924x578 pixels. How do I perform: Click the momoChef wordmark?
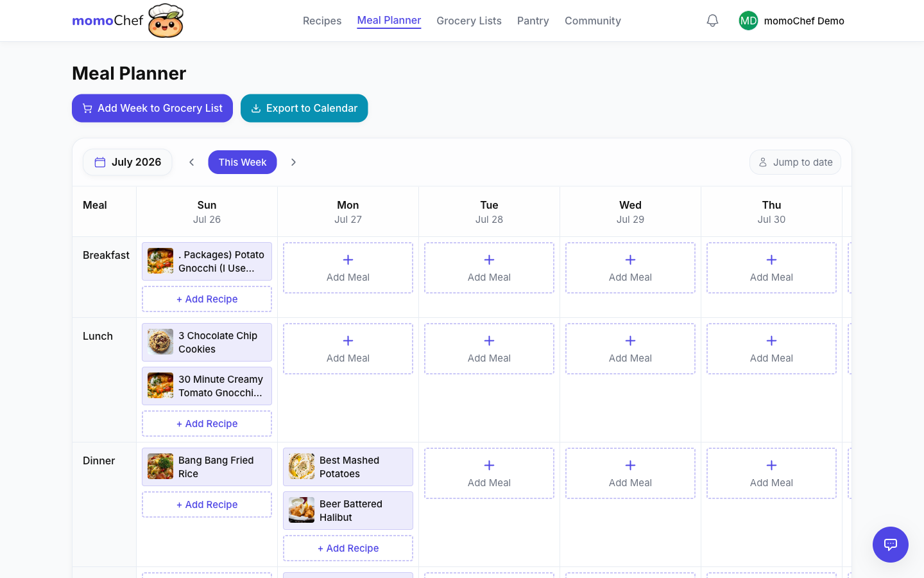[108, 21]
